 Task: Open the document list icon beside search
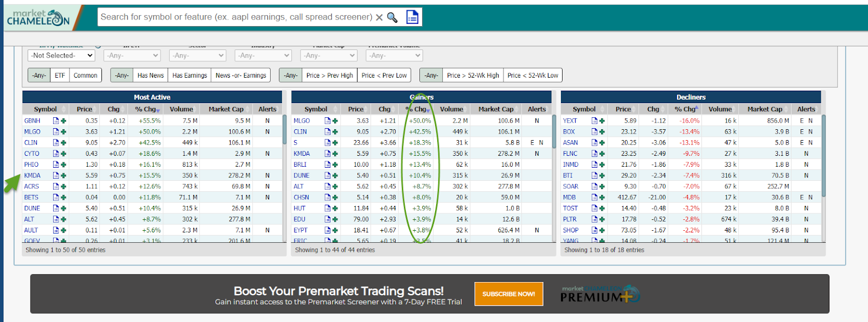412,17
